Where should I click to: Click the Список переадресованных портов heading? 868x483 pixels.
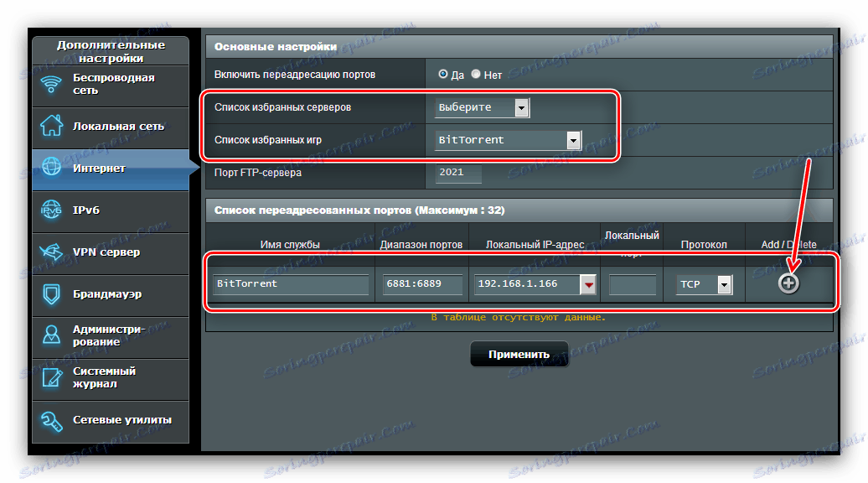[x=359, y=210]
